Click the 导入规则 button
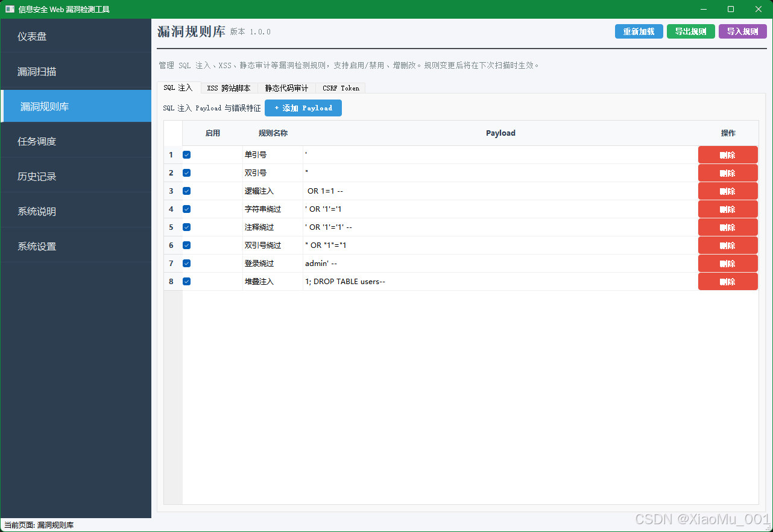This screenshot has height=532, width=773. click(x=743, y=31)
